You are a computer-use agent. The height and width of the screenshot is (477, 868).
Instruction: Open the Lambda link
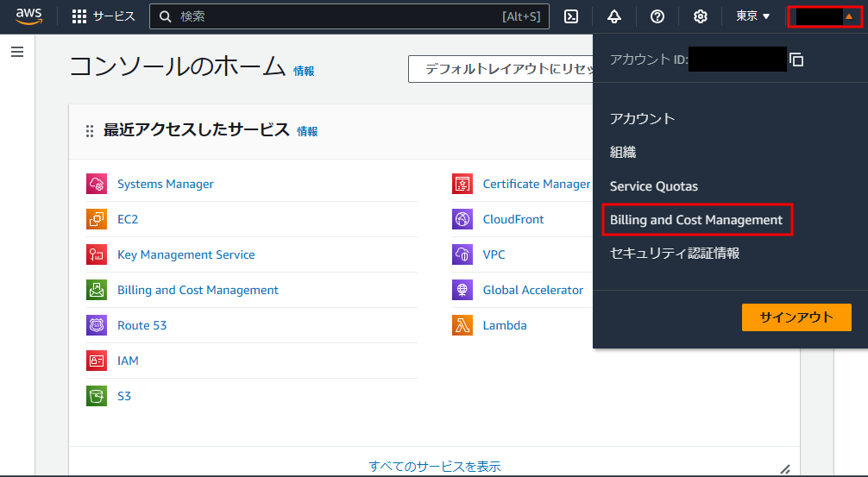point(505,325)
